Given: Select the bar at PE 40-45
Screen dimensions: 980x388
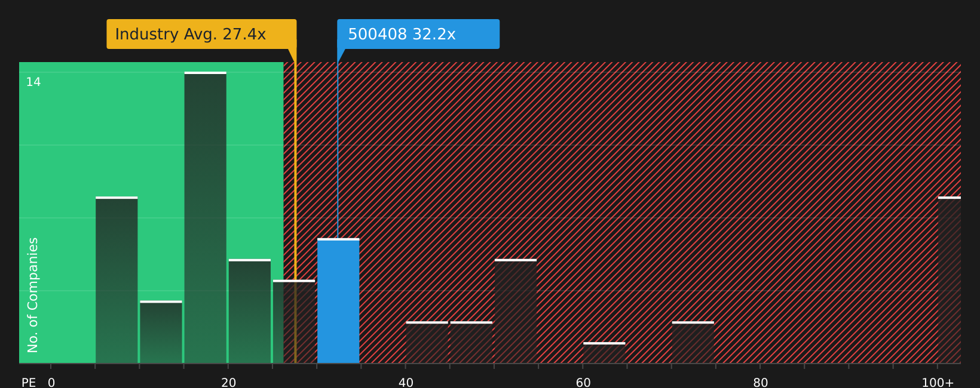Looking at the screenshot, I should [427, 343].
